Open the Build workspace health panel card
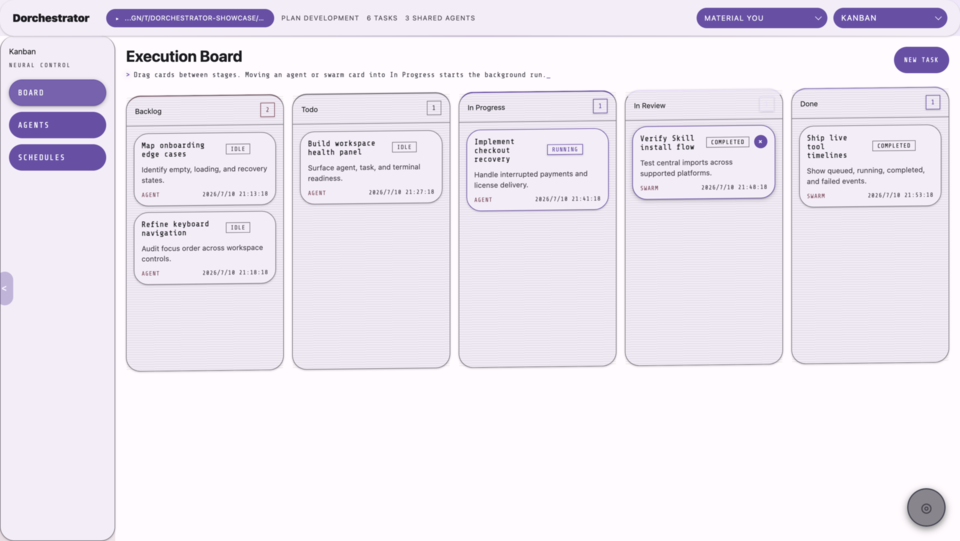960x541 pixels. pyautogui.click(x=371, y=167)
